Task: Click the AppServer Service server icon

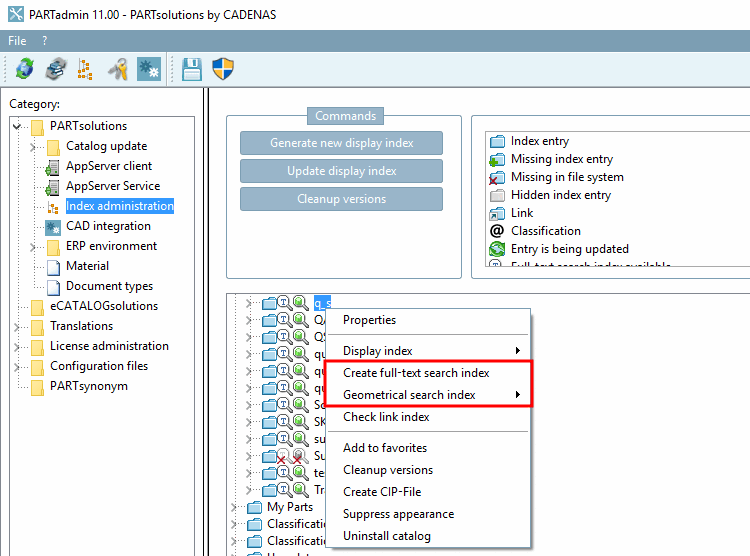Action: (52, 187)
